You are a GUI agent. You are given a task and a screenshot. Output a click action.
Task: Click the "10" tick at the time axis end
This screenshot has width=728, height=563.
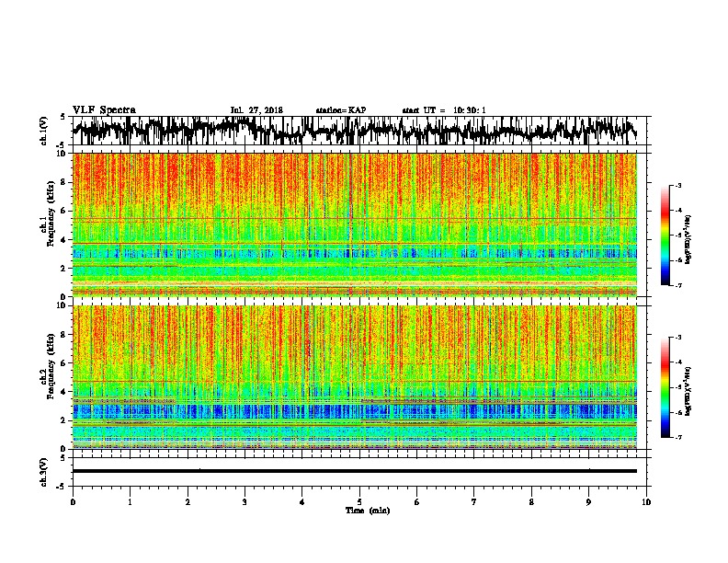(646, 502)
